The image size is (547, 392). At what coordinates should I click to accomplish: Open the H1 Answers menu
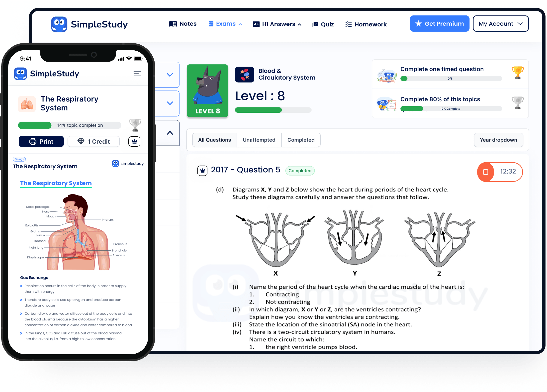pyautogui.click(x=277, y=24)
